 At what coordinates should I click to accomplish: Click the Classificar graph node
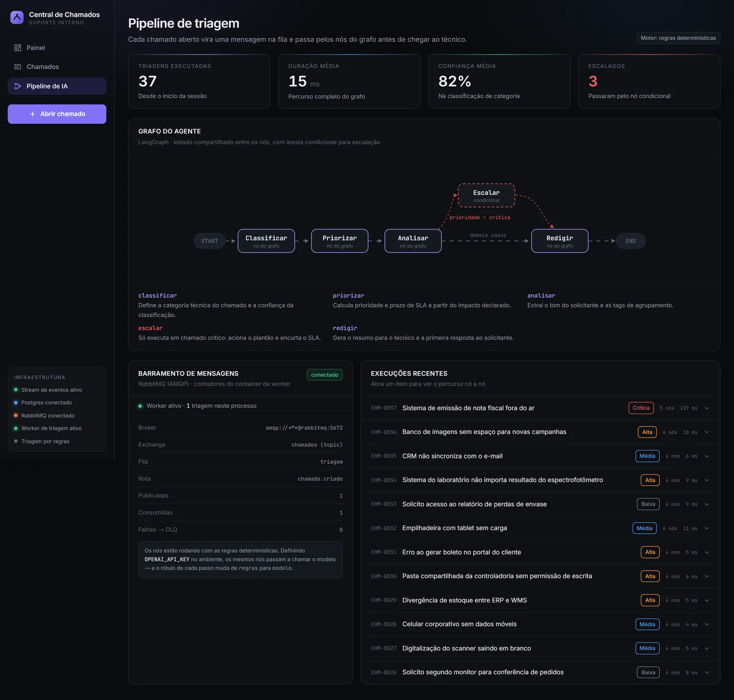(x=266, y=241)
